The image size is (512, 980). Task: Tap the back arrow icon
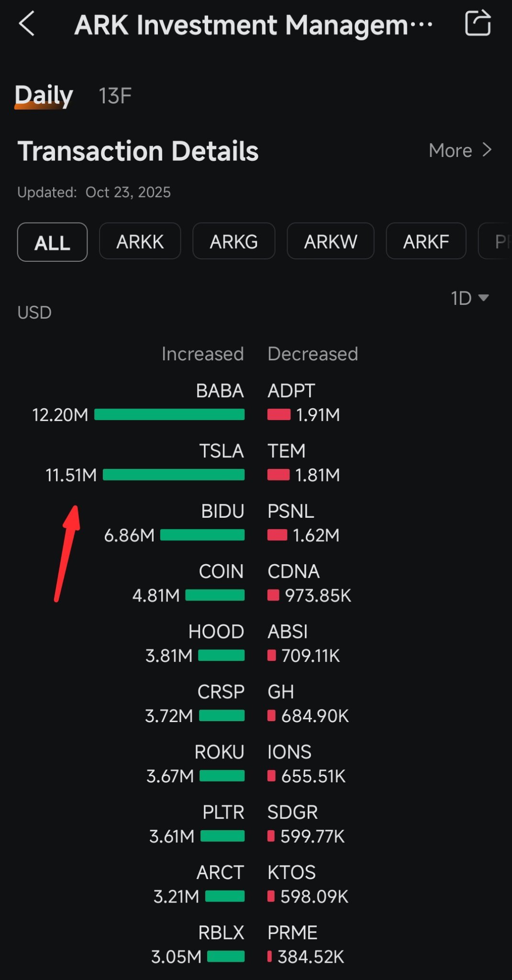coord(27,24)
